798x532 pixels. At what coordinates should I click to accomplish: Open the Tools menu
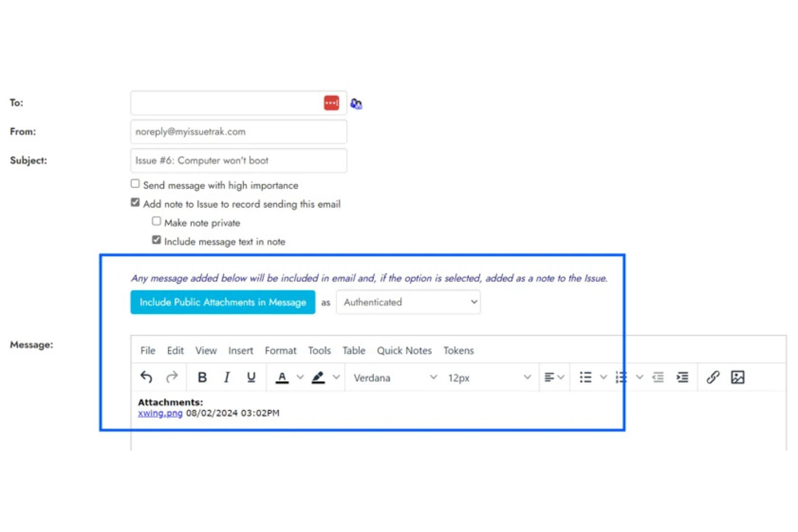point(319,350)
